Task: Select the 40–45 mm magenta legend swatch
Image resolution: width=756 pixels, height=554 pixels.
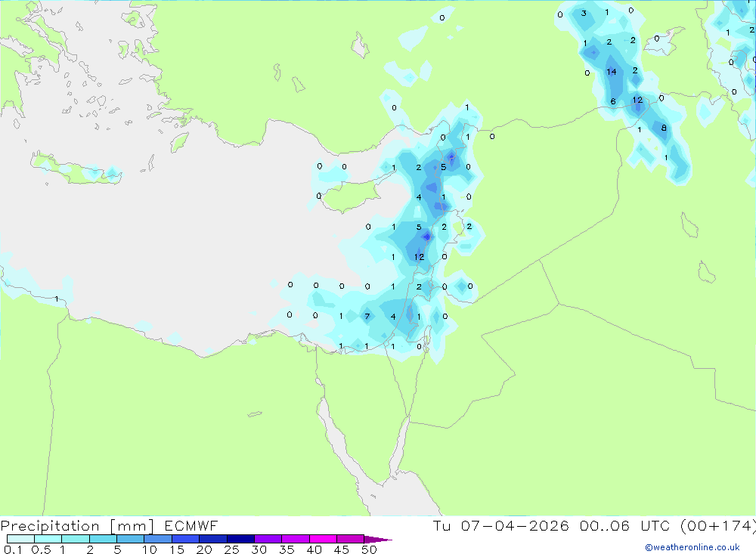Action: [x=323, y=539]
